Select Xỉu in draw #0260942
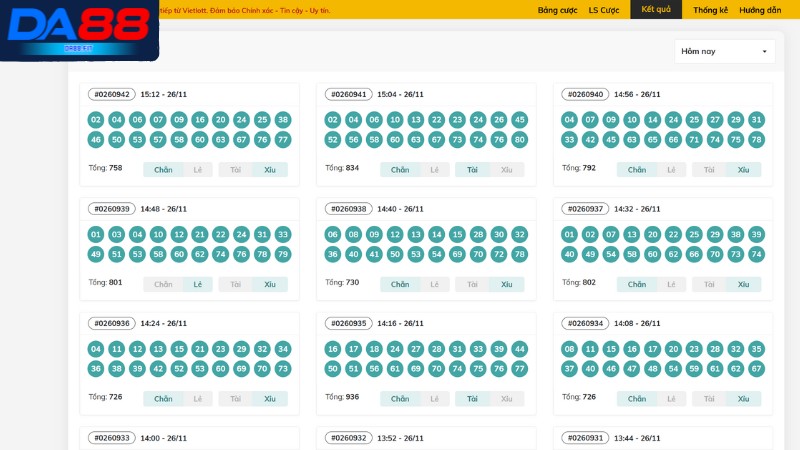The height and width of the screenshot is (450, 800). [x=270, y=170]
